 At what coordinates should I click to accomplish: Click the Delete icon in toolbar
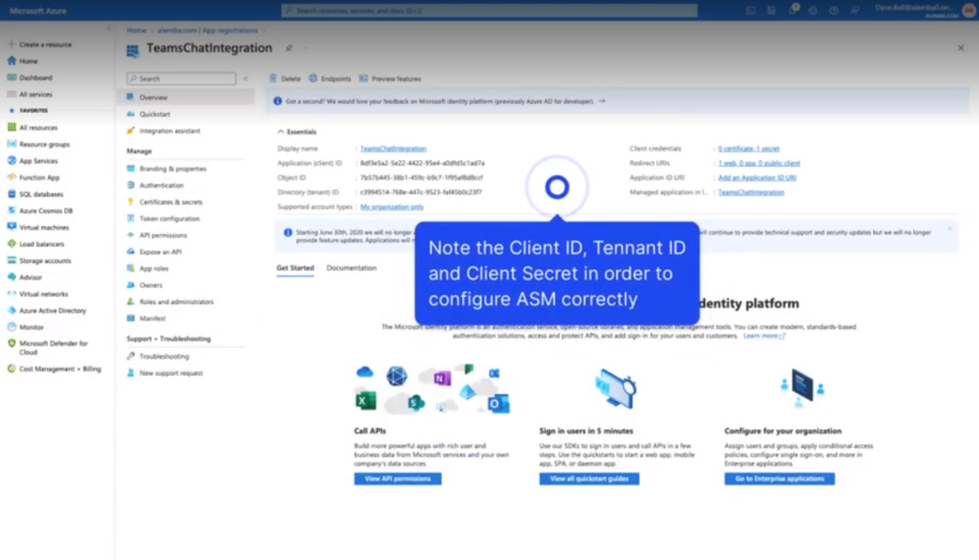[274, 79]
